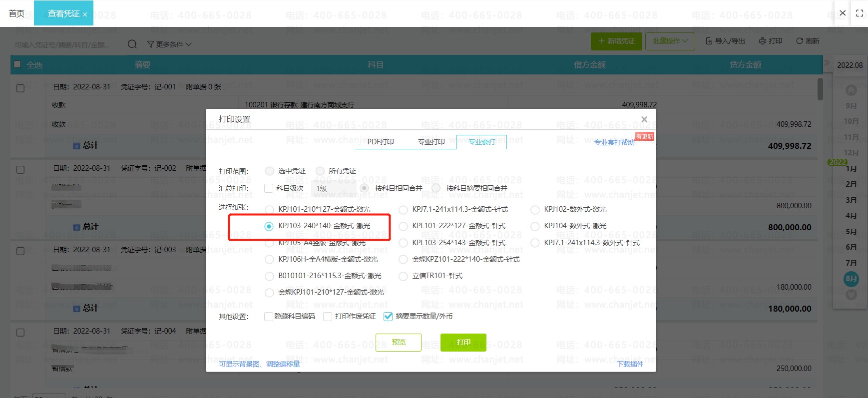
Task: Select 9月 in the month sidebar
Action: (x=851, y=106)
